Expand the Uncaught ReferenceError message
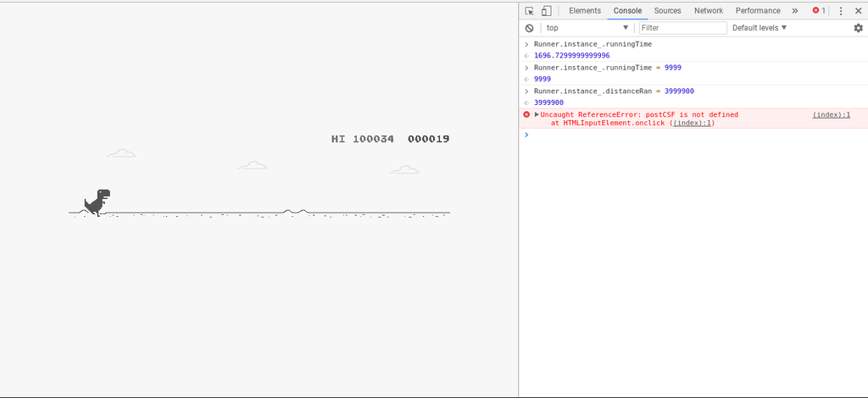This screenshot has height=398, width=868. (x=537, y=114)
